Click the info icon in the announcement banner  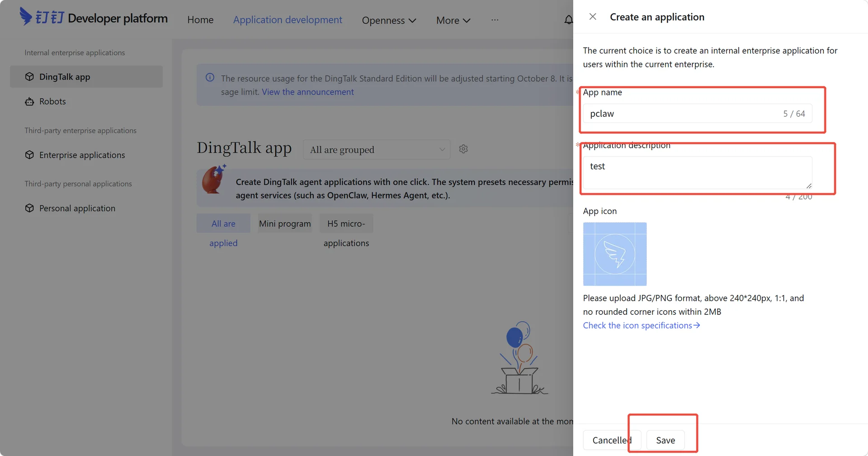(210, 77)
